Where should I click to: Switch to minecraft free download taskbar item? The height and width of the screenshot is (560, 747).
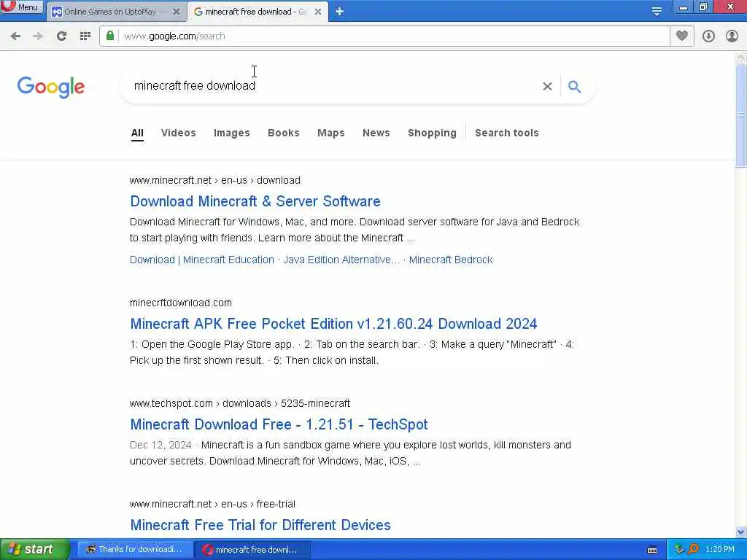(x=252, y=550)
